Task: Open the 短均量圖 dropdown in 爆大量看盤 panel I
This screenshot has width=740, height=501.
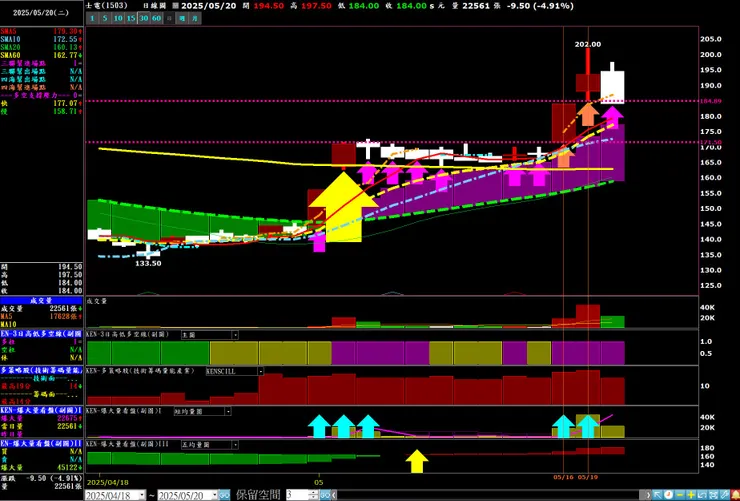Action: [228, 411]
